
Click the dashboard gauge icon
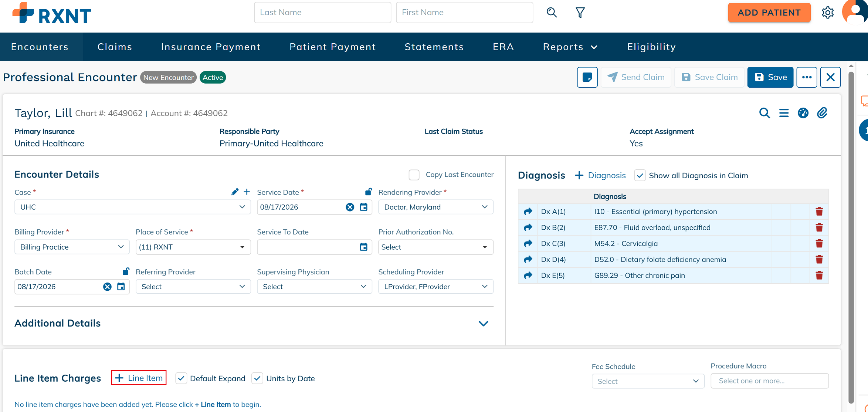click(803, 113)
